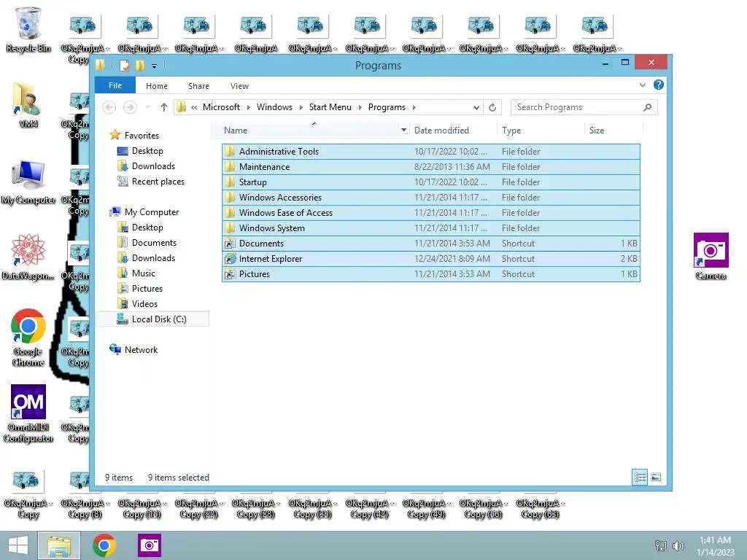Screen dimensions: 747x560
Task: Click the search magnifier icon
Action: click(x=648, y=107)
